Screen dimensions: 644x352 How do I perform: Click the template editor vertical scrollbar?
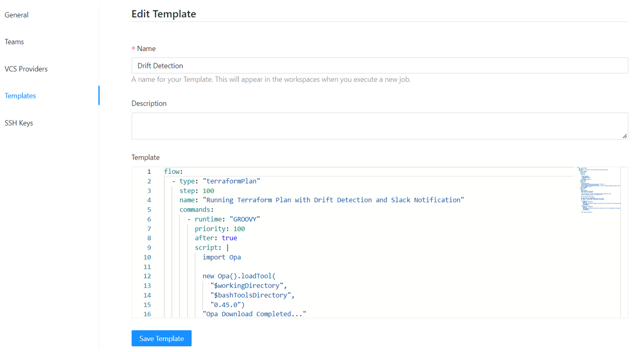[624, 239]
